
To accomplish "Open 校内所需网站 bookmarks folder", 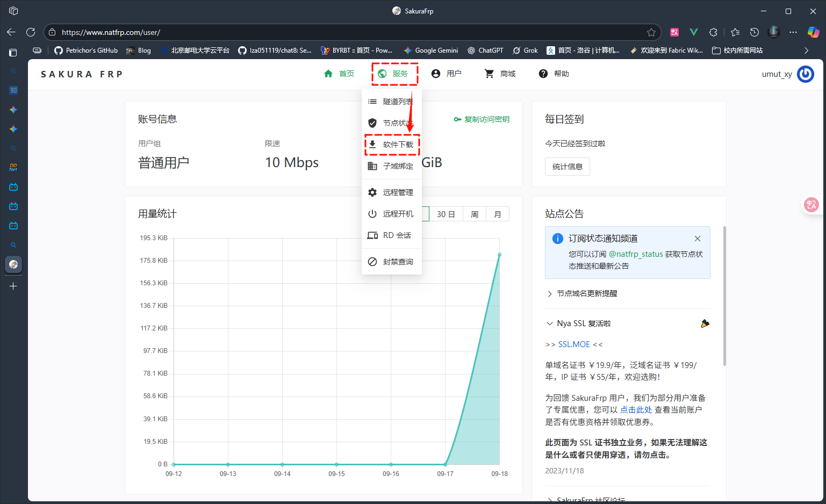I will pyautogui.click(x=737, y=51).
